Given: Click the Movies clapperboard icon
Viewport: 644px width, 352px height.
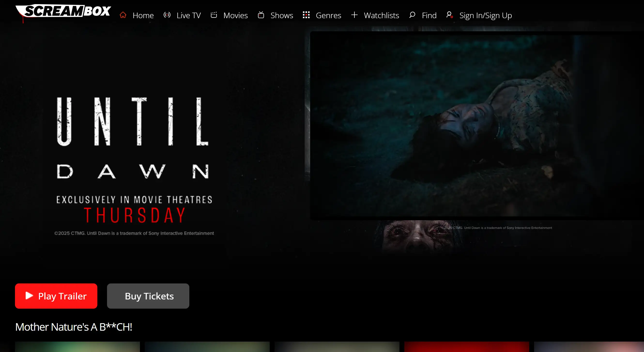Looking at the screenshot, I should (214, 15).
